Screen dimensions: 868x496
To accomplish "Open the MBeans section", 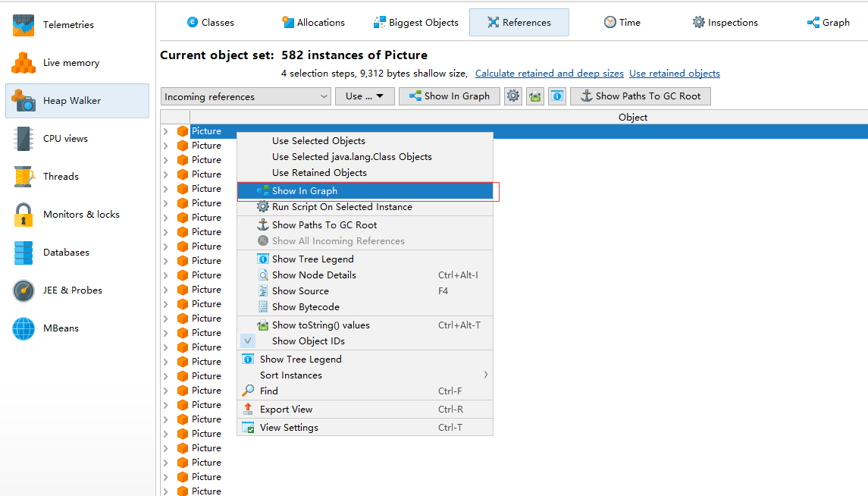I will point(77,328).
